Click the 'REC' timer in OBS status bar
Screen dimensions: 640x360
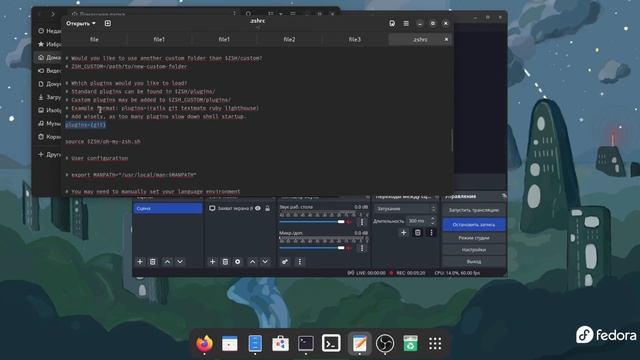point(411,273)
